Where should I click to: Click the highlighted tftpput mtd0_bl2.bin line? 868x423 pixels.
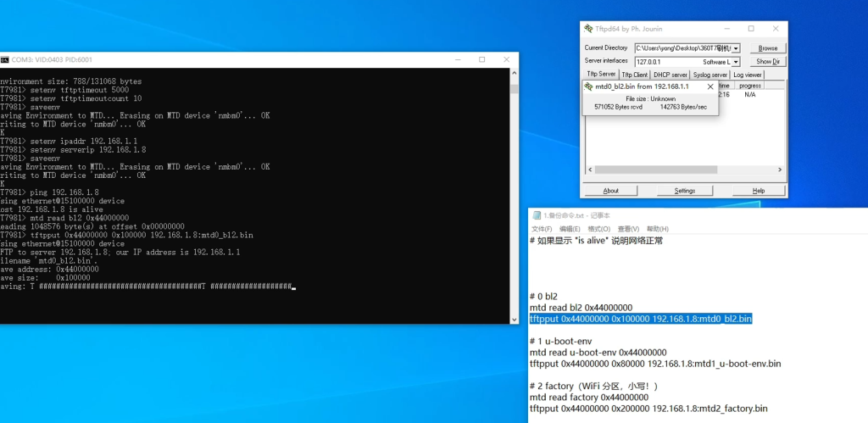click(x=640, y=320)
